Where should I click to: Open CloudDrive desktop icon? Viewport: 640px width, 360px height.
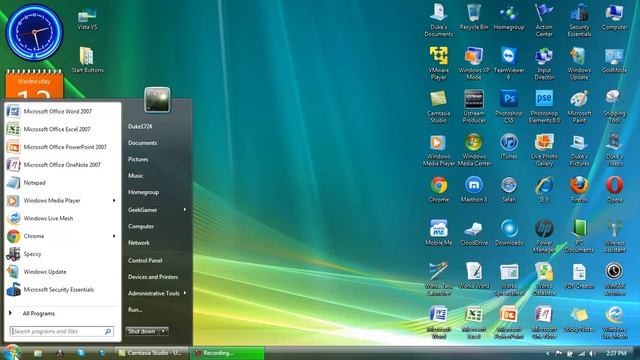(473, 233)
